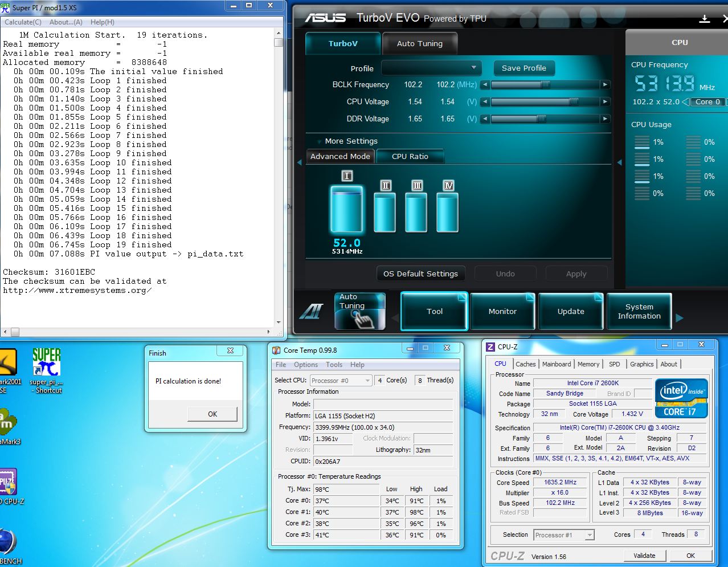Image resolution: width=728 pixels, height=567 pixels.
Task: Click the BCLK Frequency slider handle
Action: 545,85
